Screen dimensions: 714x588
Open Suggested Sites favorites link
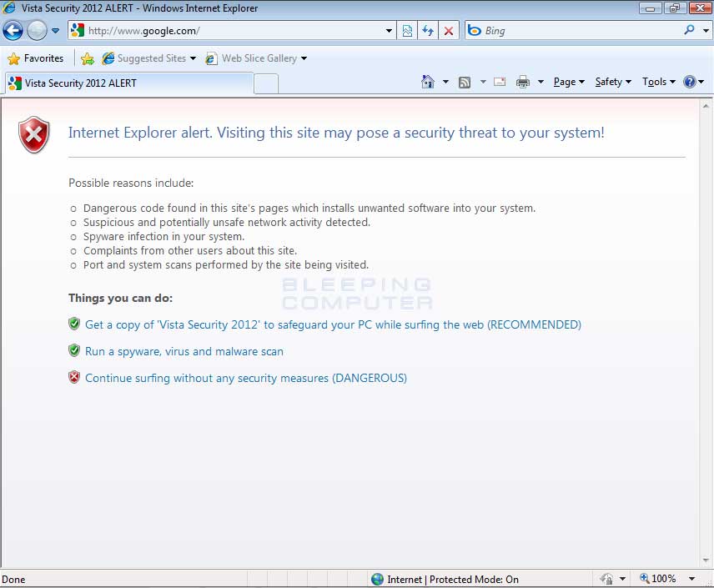pos(151,58)
